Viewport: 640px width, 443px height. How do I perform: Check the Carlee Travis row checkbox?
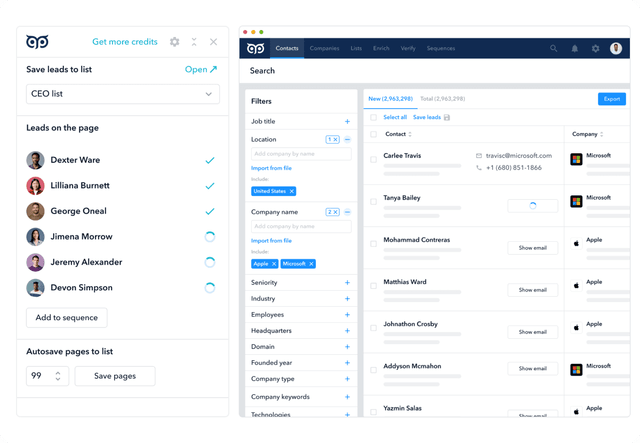(x=373, y=160)
